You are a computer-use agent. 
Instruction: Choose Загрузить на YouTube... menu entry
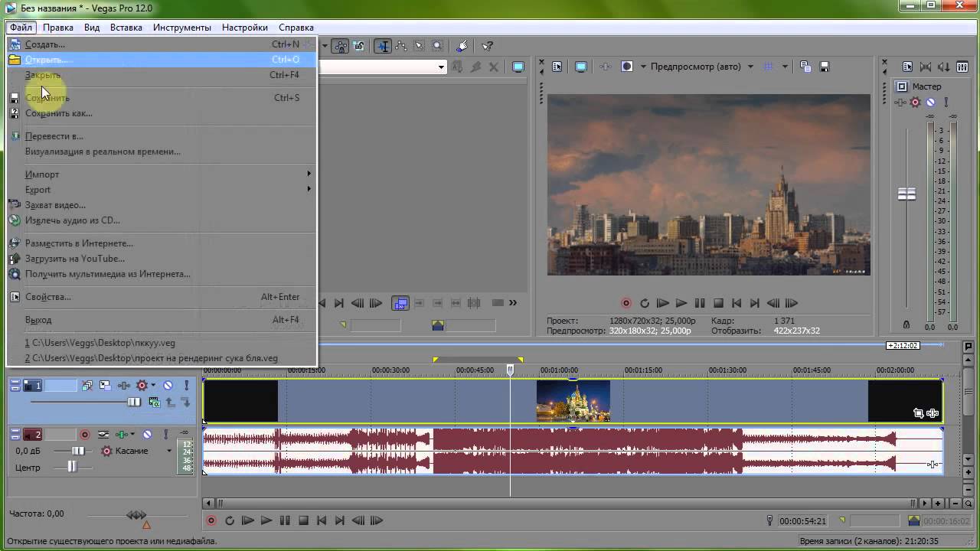[162, 259]
